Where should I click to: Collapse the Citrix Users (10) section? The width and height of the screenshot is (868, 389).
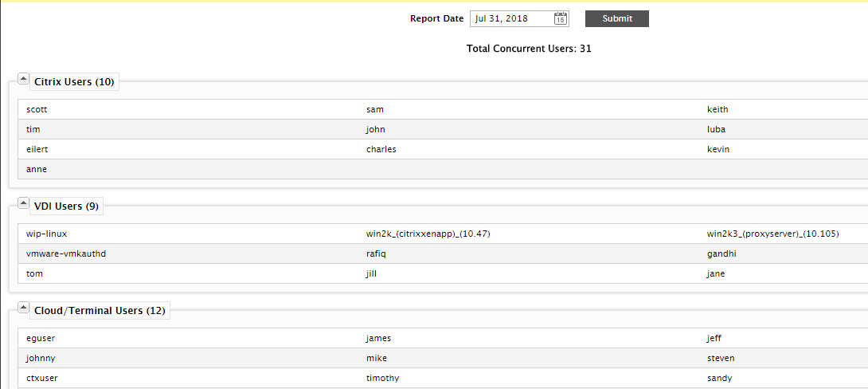[23, 79]
